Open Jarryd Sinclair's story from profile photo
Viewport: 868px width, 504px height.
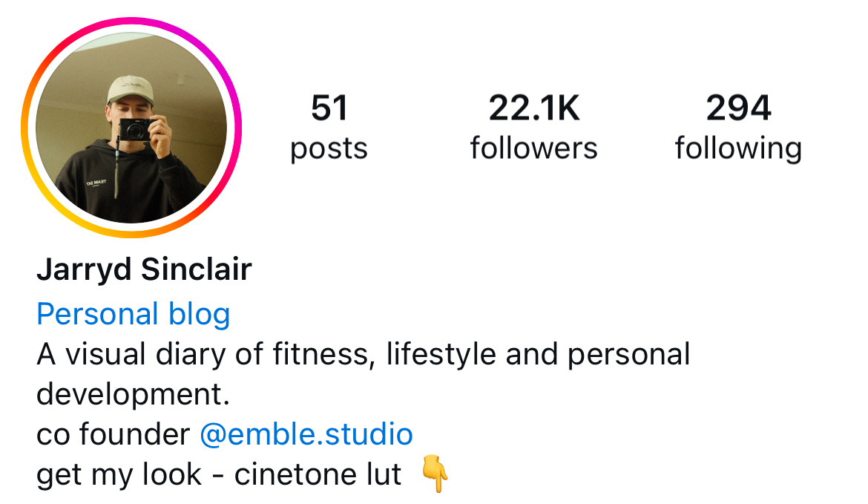131,128
